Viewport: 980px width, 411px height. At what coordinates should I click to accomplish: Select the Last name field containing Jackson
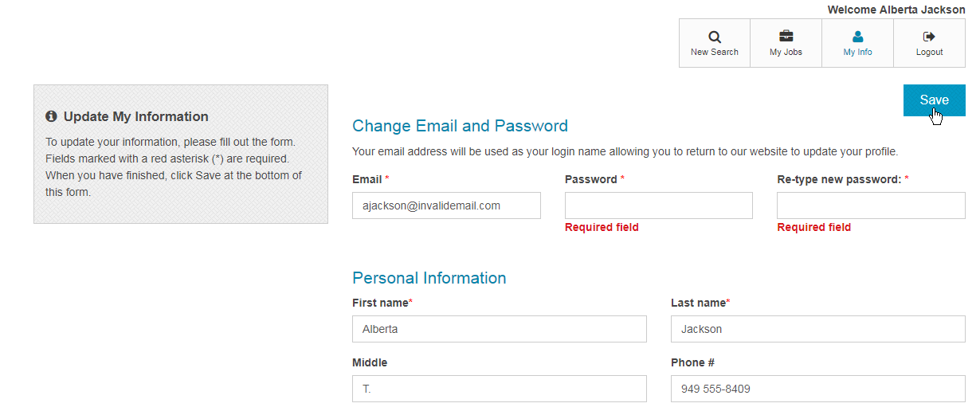click(817, 329)
